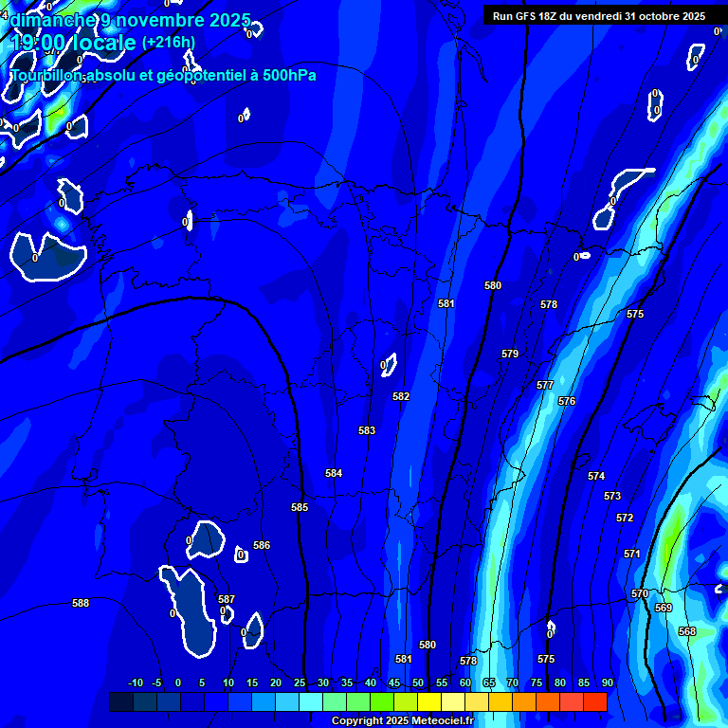Click the 568 geopotential label
Image resolution: width=728 pixels, height=728 pixels.
point(687,631)
